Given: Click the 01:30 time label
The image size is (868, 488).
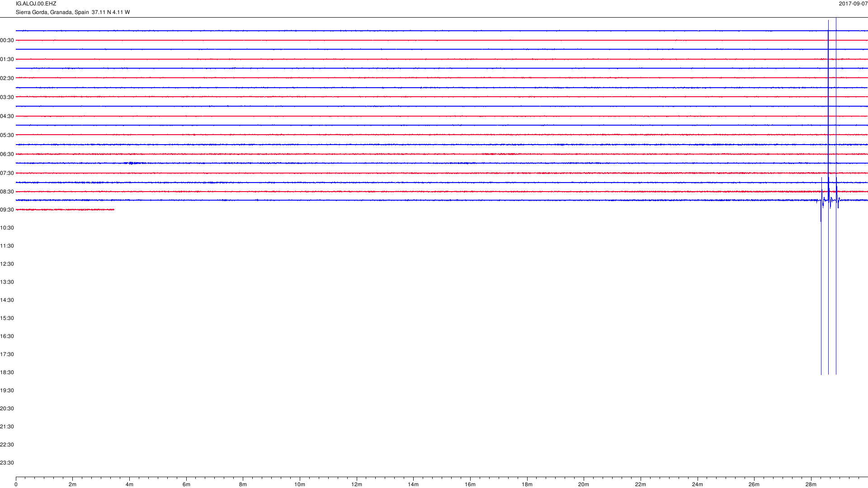Looking at the screenshot, I should click(x=7, y=59).
